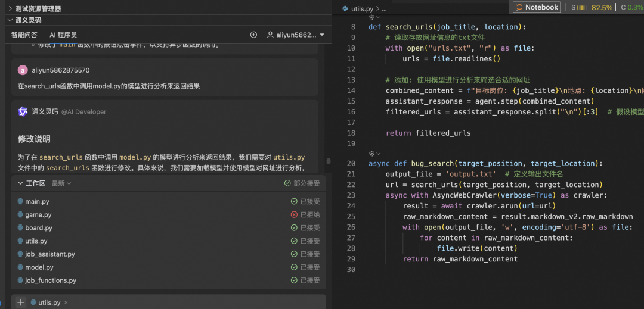The height and width of the screenshot is (309, 644).
Task: Click the S 82.5% usage indicator
Action: pos(592,7)
